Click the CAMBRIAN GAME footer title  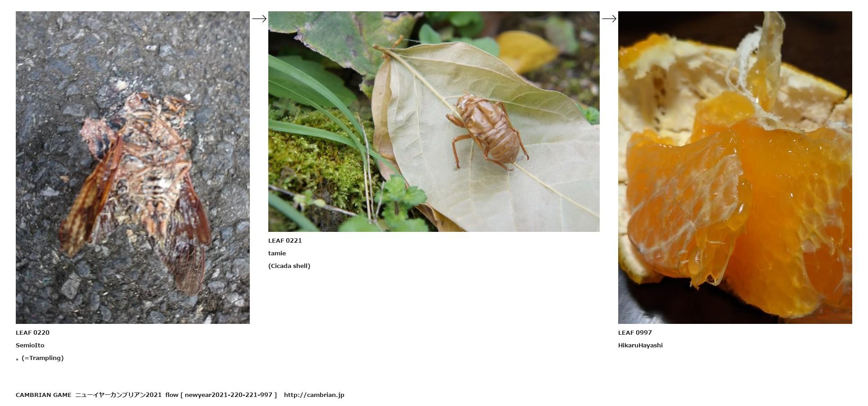tap(43, 395)
